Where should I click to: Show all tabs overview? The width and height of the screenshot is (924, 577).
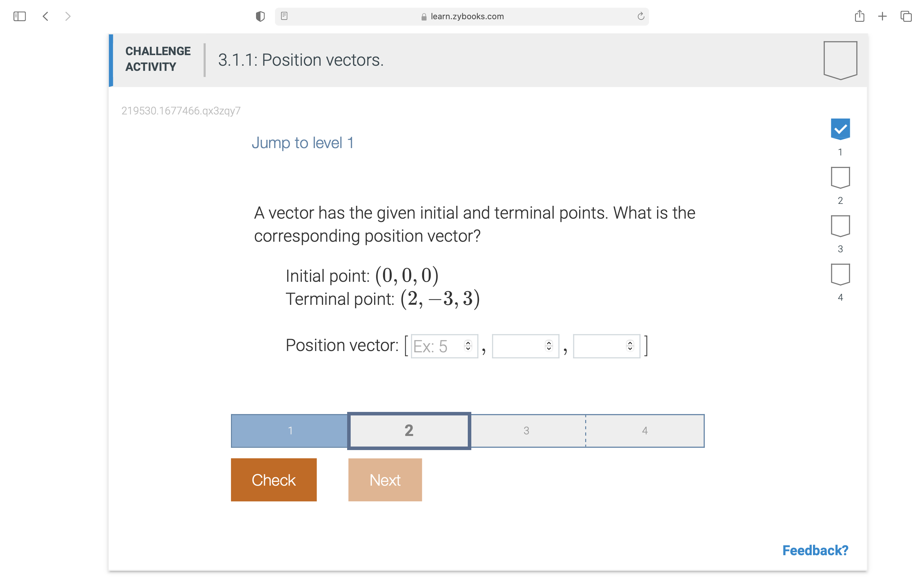(905, 16)
